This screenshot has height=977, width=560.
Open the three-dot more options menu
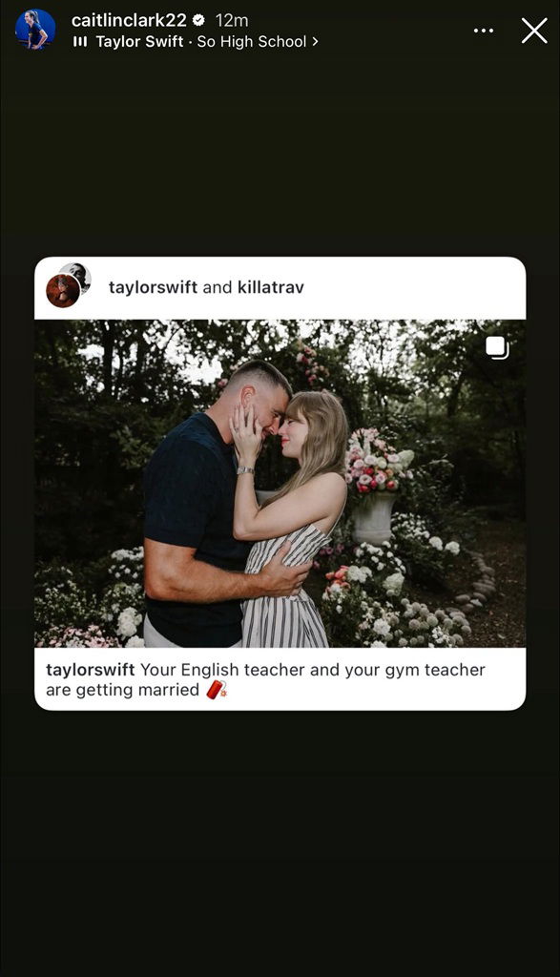tap(484, 30)
